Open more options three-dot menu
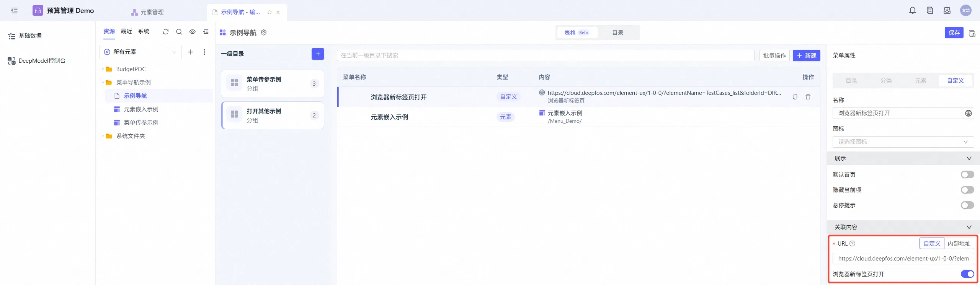This screenshot has width=980, height=285. pos(204,52)
